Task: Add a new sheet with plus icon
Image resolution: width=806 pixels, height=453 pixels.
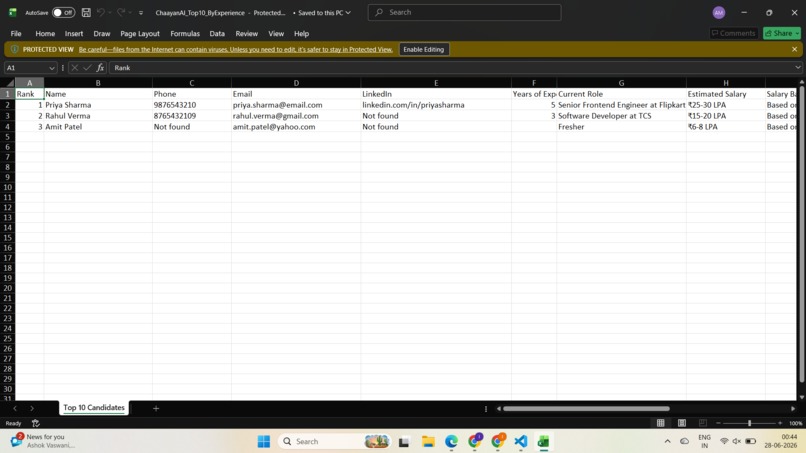Action: (x=156, y=408)
